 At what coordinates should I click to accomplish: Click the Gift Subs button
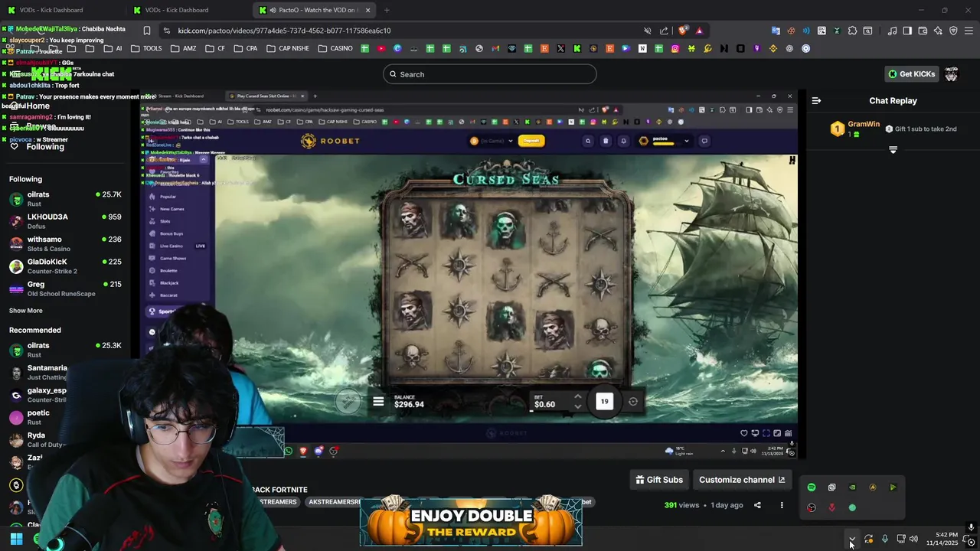(x=659, y=480)
